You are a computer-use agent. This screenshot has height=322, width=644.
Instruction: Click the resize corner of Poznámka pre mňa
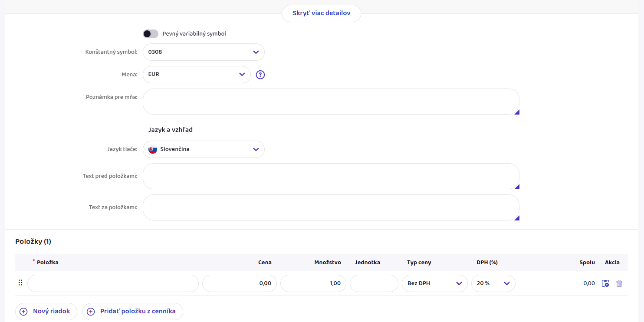point(516,112)
